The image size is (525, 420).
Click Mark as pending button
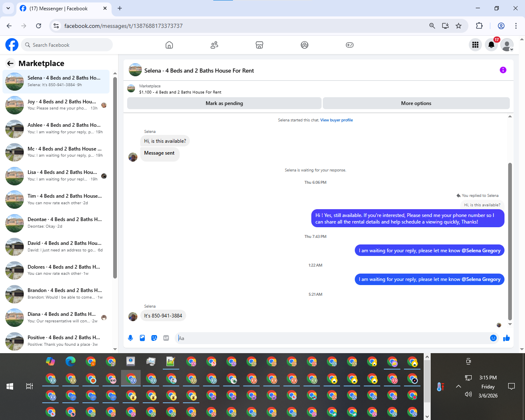coord(224,103)
